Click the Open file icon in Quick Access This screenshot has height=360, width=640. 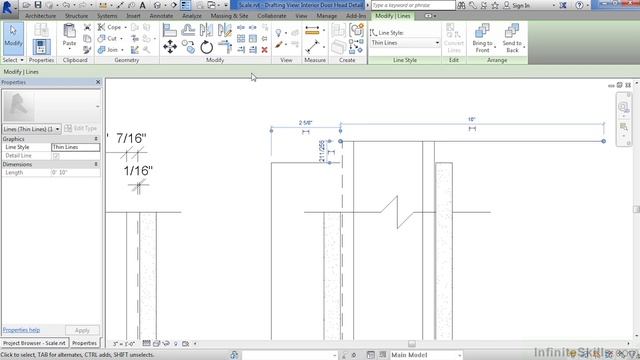pyautogui.click(x=27, y=5)
